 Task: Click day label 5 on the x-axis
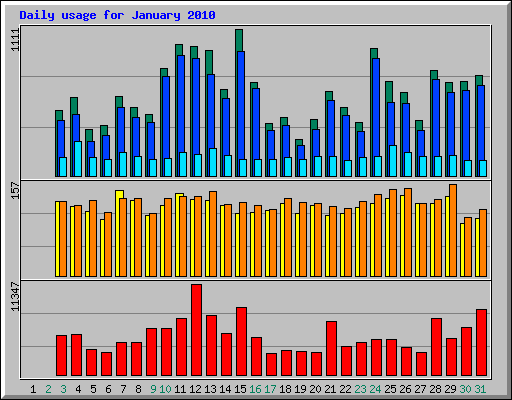click(93, 389)
